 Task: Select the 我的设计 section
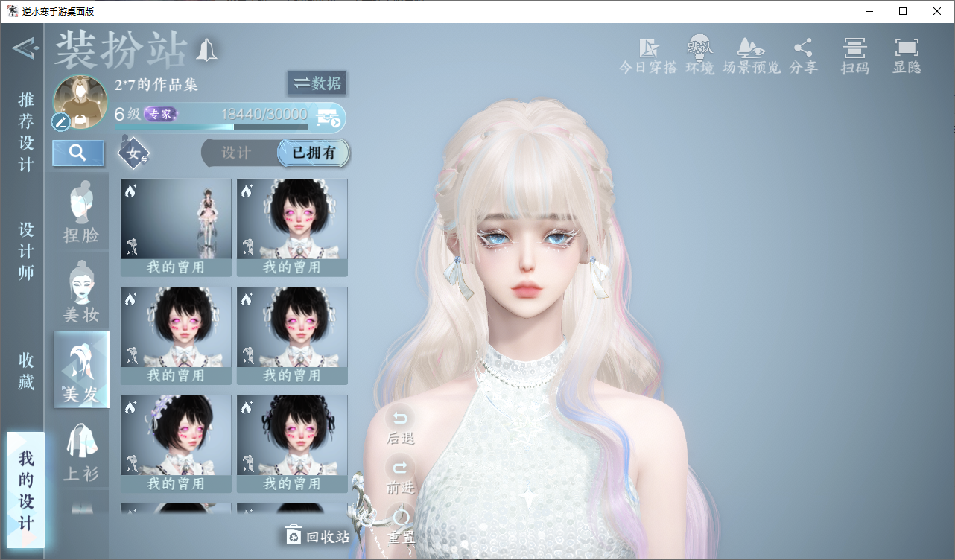coord(26,489)
